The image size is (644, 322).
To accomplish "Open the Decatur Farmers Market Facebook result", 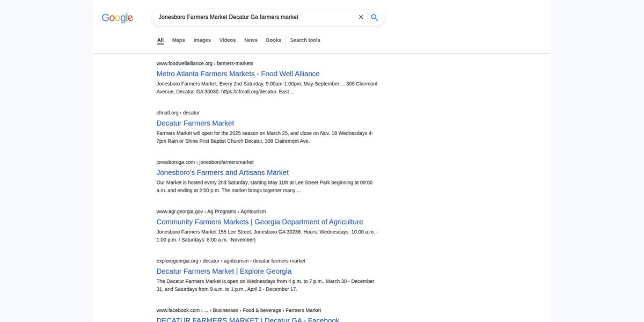I will point(248,319).
